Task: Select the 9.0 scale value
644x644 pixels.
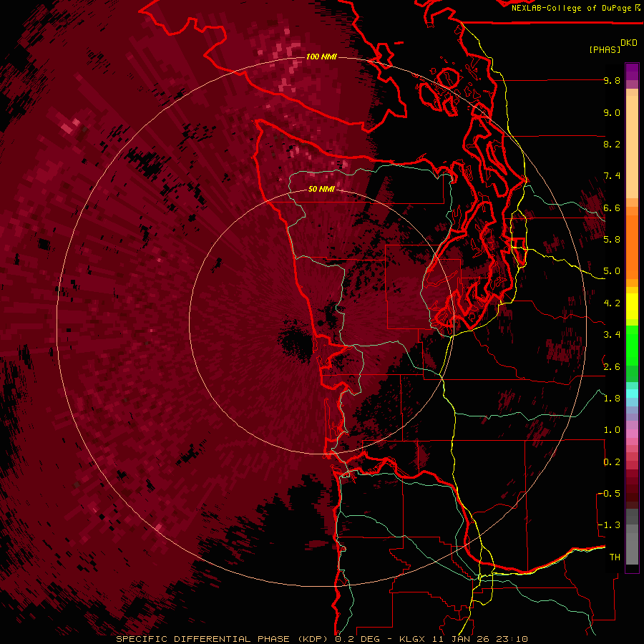Action: (x=612, y=112)
